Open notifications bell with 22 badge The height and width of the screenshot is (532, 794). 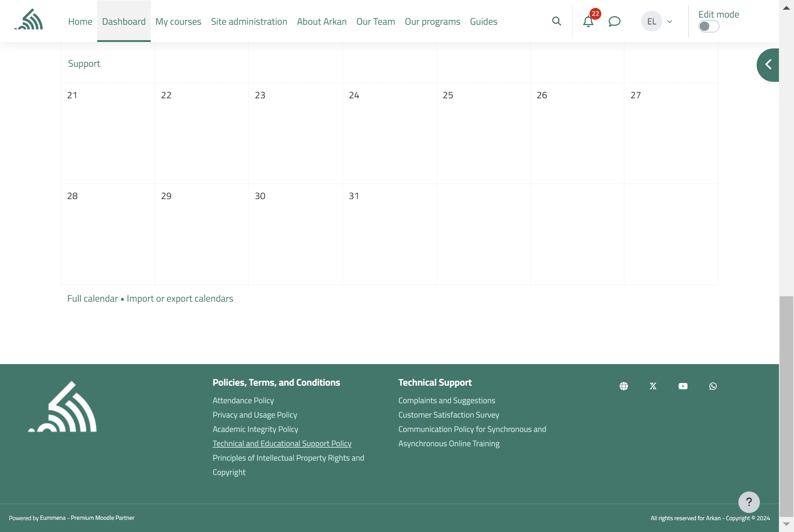coord(588,22)
